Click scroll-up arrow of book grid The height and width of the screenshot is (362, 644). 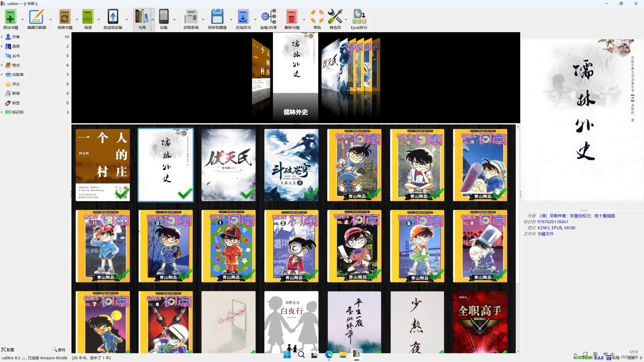pyautogui.click(x=518, y=127)
